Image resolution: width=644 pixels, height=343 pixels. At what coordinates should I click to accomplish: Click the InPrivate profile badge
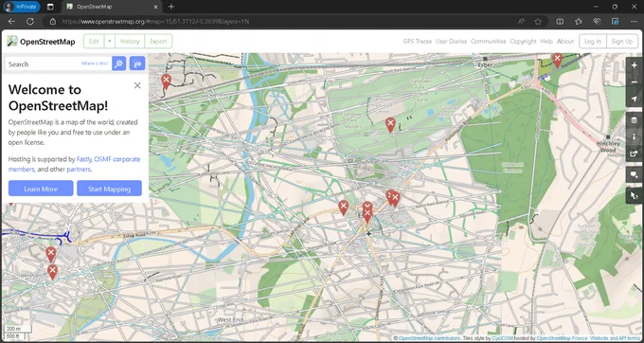click(22, 7)
